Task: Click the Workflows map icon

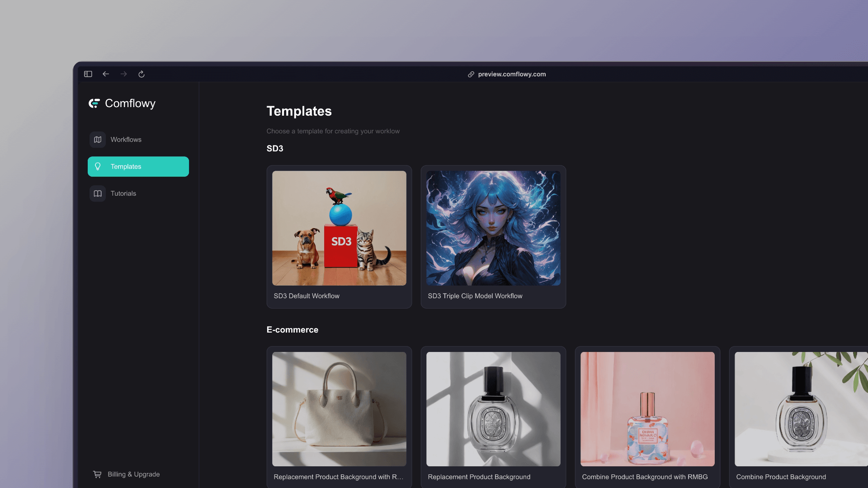Action: [98, 140]
